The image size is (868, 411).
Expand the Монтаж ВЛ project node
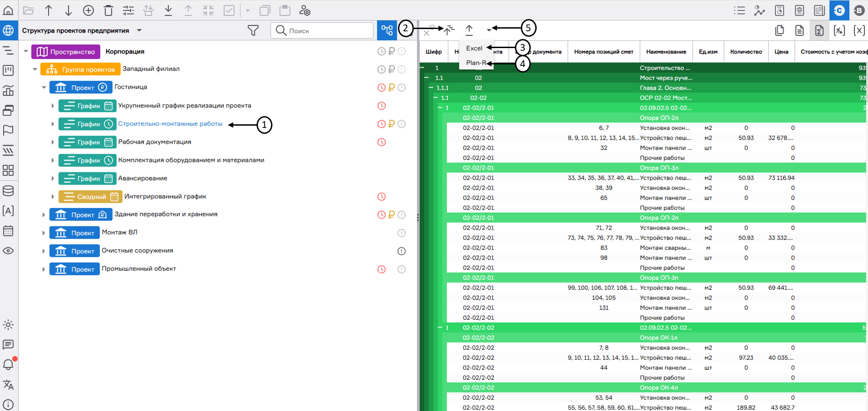44,233
